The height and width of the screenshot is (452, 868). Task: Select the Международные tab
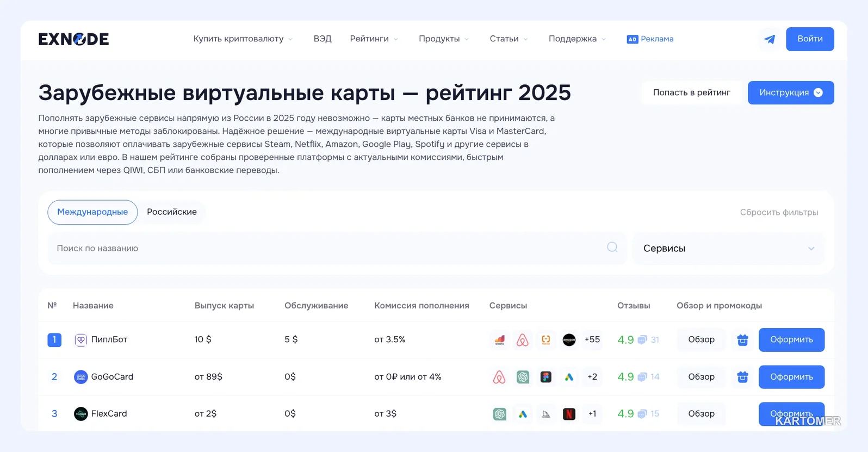click(x=92, y=212)
